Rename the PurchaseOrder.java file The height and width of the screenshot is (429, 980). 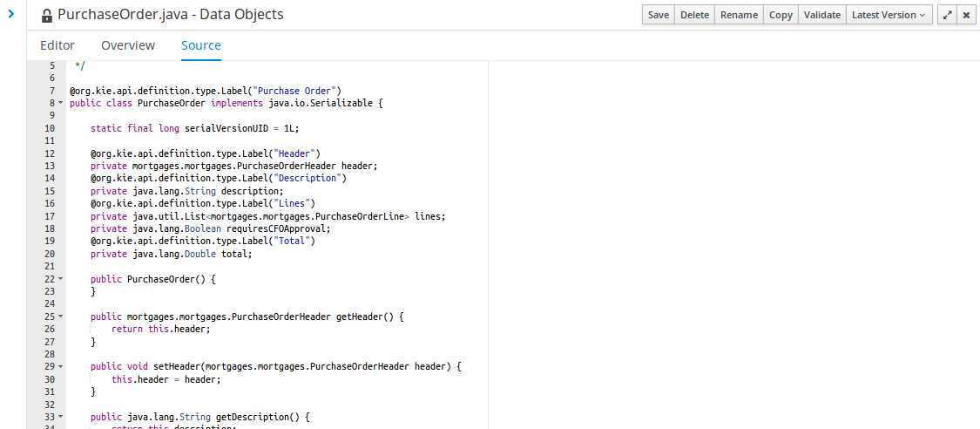click(739, 15)
